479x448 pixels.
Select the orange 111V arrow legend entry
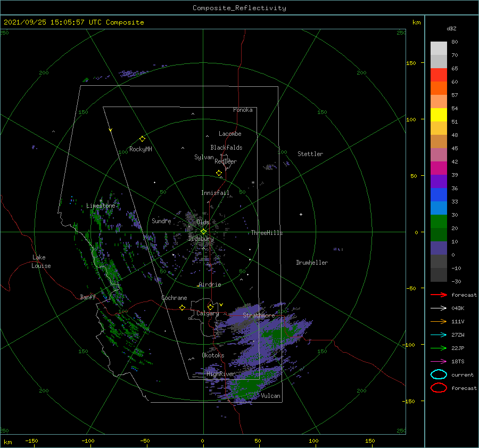coord(439,321)
